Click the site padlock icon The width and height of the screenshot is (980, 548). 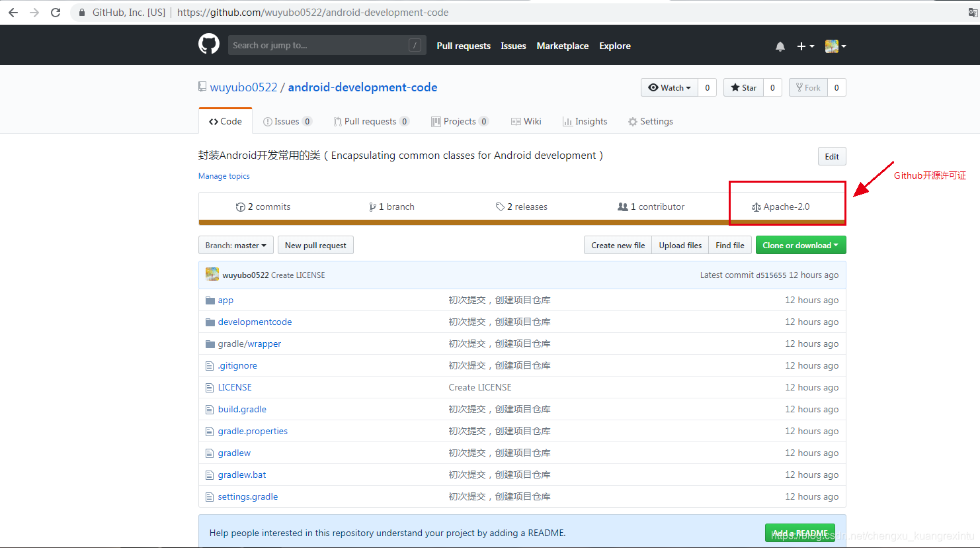point(82,13)
